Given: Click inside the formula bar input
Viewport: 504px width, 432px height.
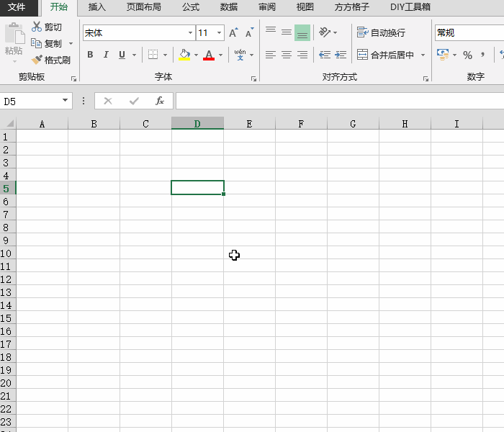Looking at the screenshot, I should [x=340, y=101].
